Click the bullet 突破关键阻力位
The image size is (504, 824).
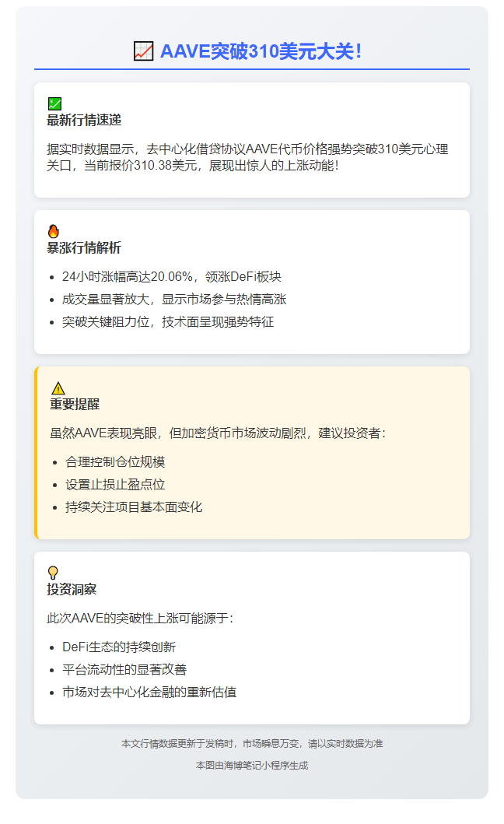(x=168, y=321)
